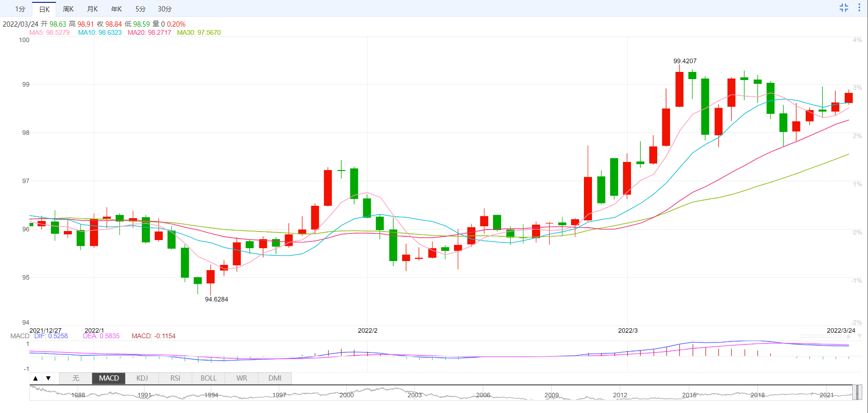The height and width of the screenshot is (413, 868).
Task: Click the 94.6284 low price label
Action: tap(217, 299)
